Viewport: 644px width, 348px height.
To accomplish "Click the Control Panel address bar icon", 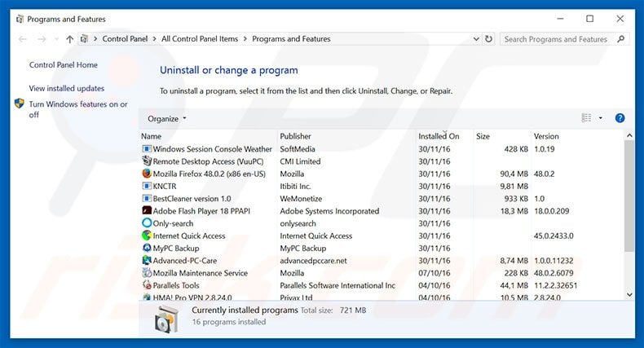I will pos(84,39).
